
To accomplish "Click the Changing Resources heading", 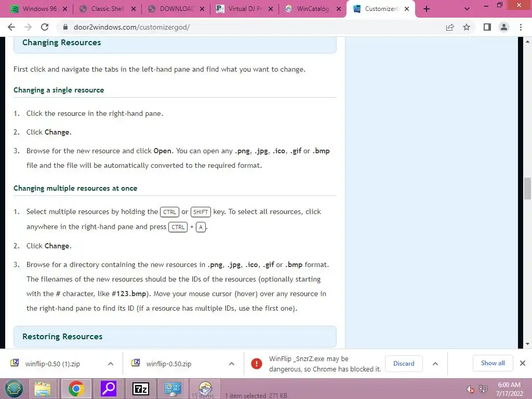I will pyautogui.click(x=61, y=43).
